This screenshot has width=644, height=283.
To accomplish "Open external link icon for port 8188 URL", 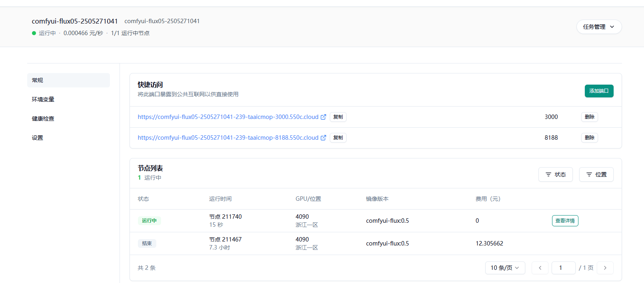I will click(x=323, y=138).
